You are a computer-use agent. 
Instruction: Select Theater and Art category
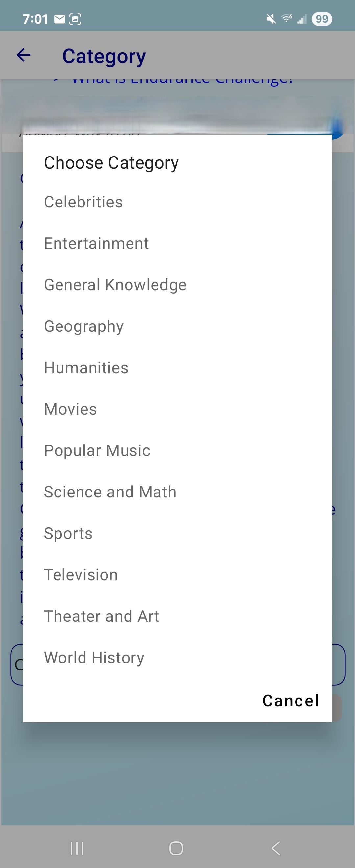177,616
